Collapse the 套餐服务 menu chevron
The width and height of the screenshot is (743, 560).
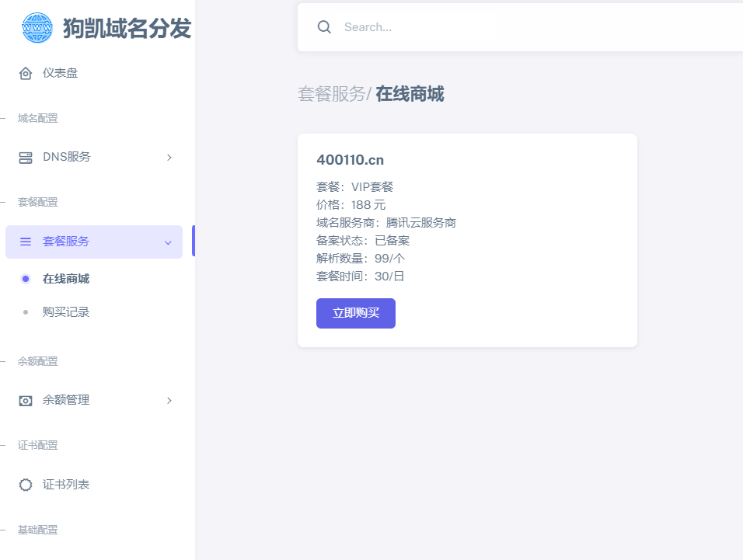tap(168, 242)
